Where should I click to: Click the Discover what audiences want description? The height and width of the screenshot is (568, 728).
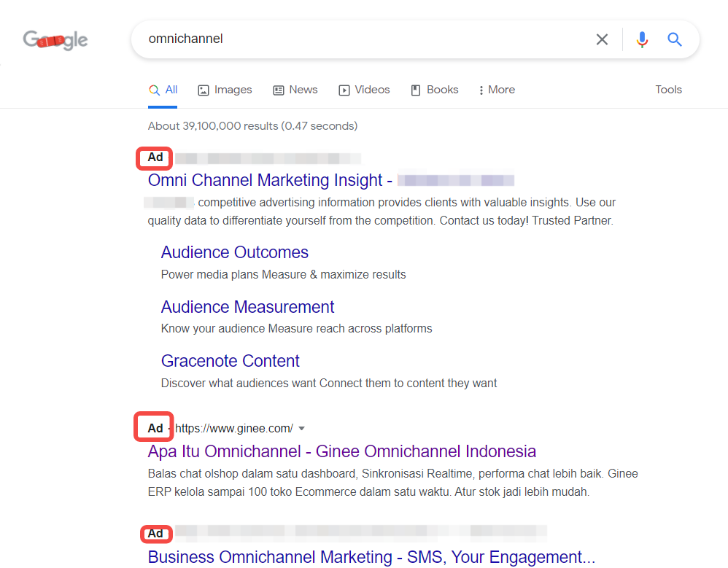point(329,383)
